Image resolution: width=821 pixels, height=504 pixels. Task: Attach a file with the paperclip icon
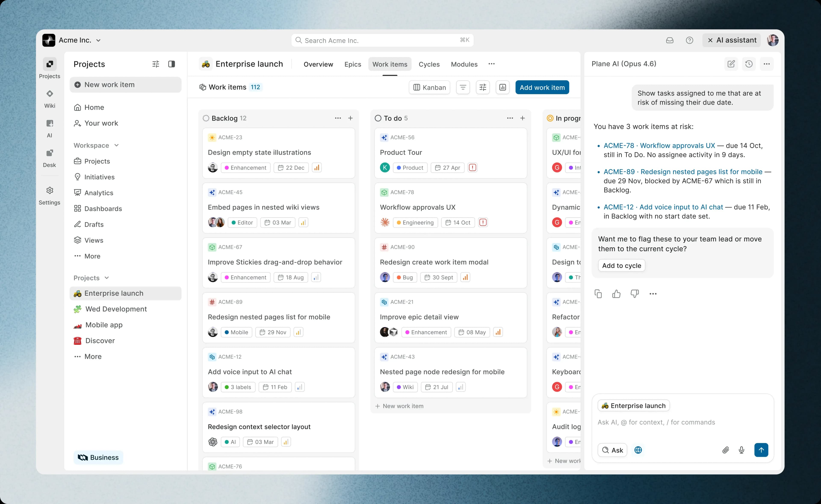click(x=726, y=450)
